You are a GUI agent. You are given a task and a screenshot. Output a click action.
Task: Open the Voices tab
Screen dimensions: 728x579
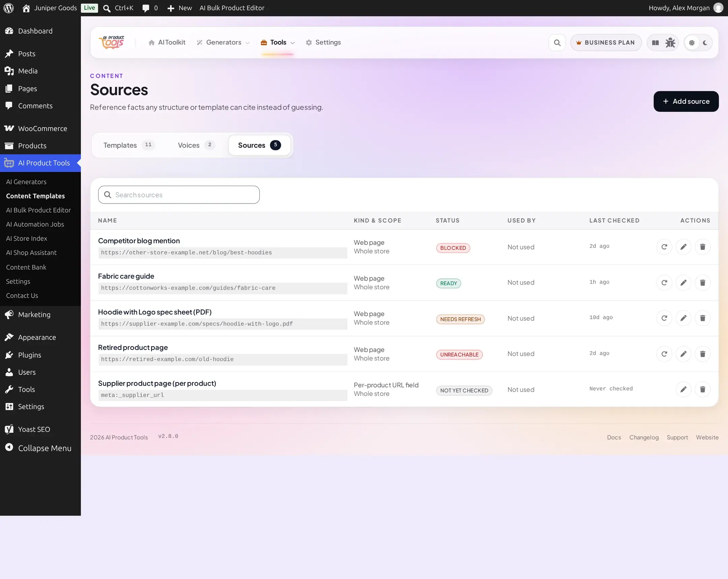coord(196,145)
